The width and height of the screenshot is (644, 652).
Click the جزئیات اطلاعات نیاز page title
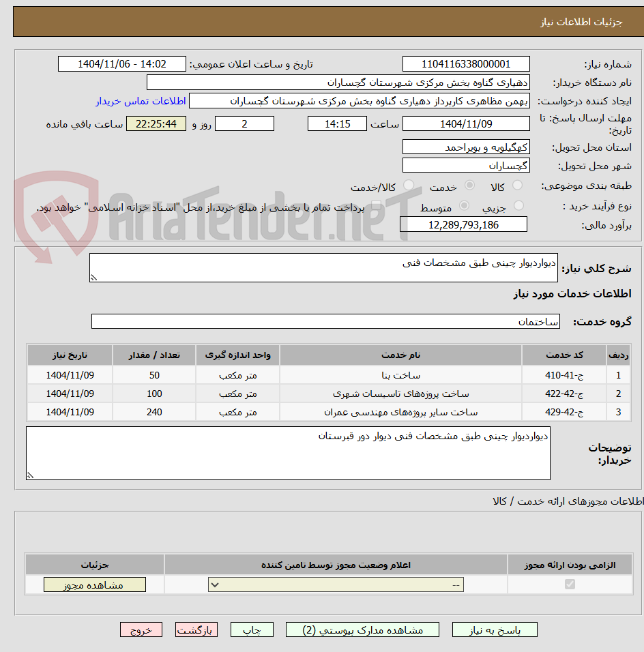[x=581, y=22]
